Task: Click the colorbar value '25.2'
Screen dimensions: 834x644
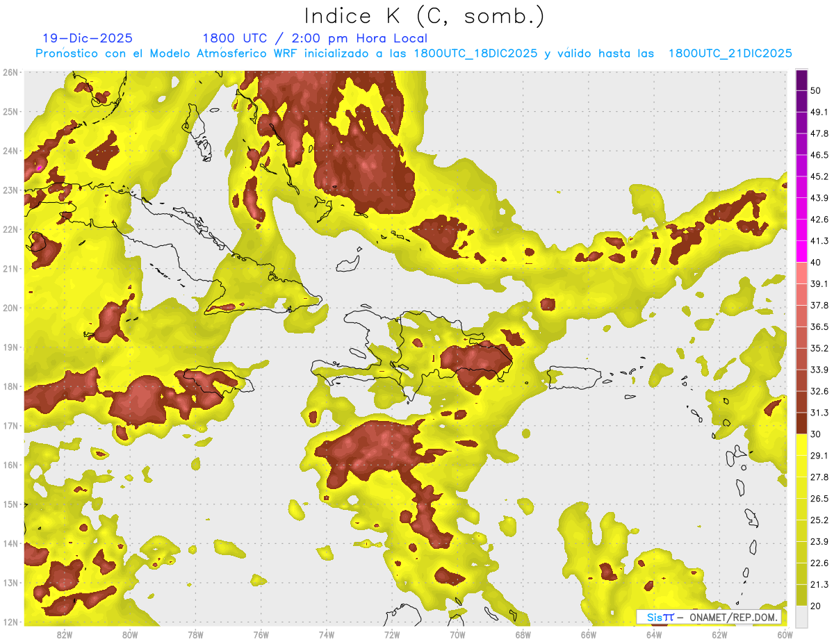Action: [x=819, y=520]
